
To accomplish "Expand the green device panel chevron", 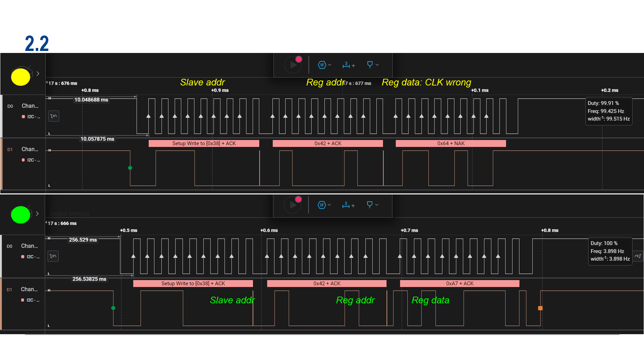I will [37, 214].
